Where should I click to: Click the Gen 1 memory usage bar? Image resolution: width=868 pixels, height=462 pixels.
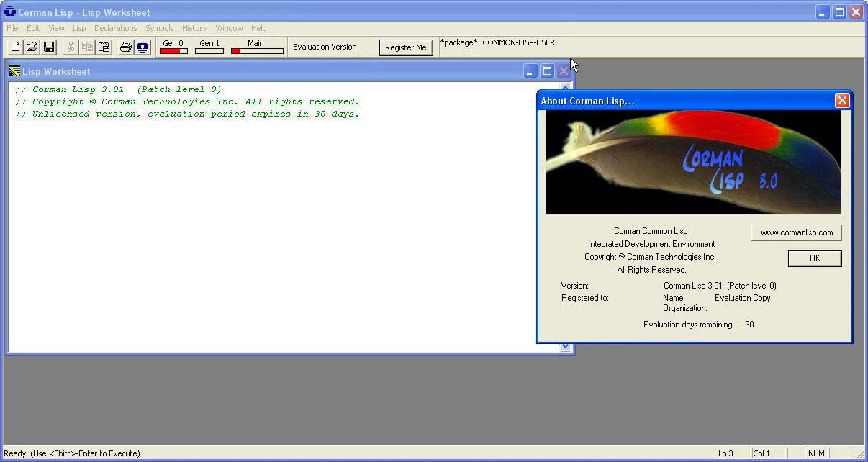coord(209,51)
